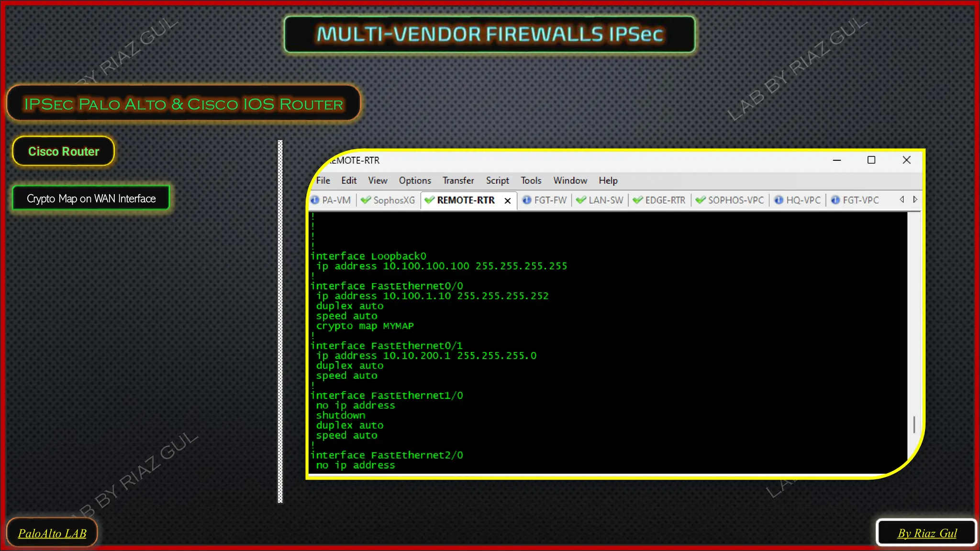
Task: Click the blue info icon on FGT-VPC tab
Action: [x=835, y=200]
